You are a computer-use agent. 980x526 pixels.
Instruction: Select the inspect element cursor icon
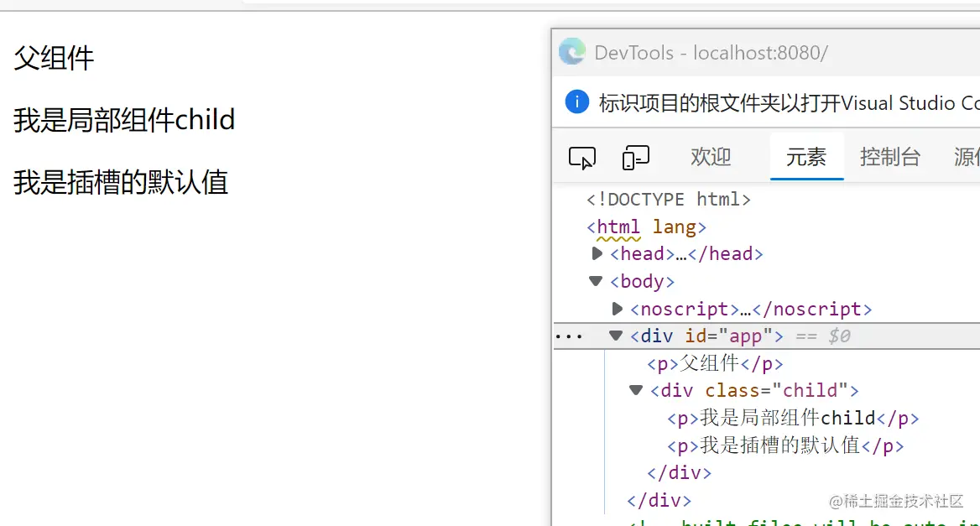tap(582, 158)
